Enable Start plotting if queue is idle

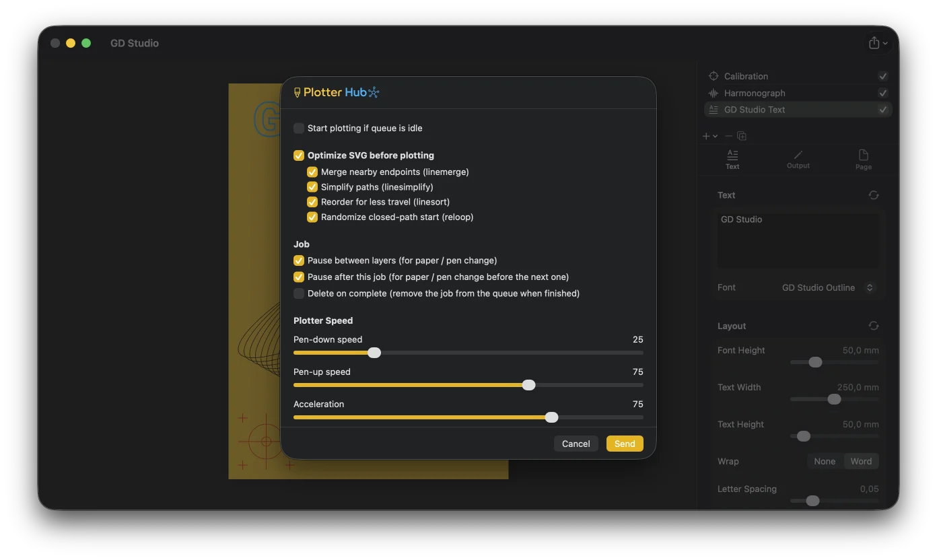point(299,128)
